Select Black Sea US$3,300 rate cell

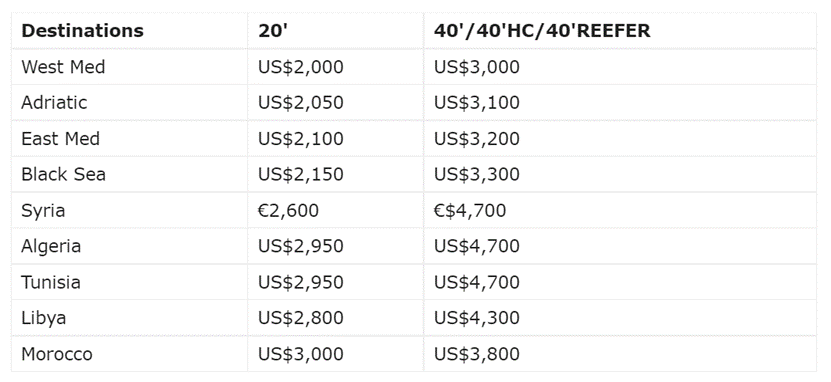click(x=620, y=174)
